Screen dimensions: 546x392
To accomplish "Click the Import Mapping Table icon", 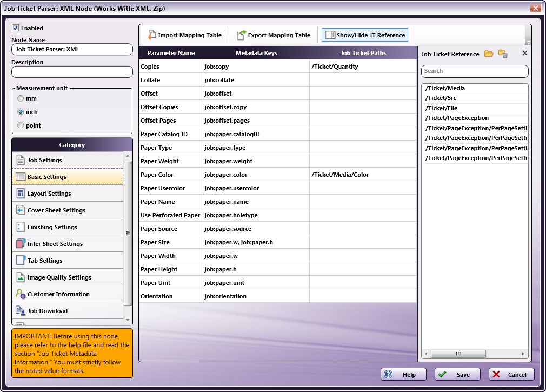I will [x=152, y=35].
